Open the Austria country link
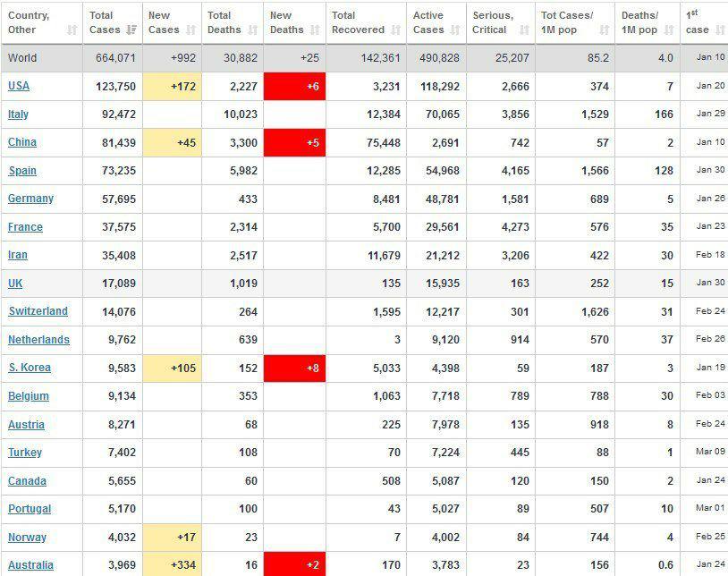Viewport: 728px width, 576px height. [26, 424]
